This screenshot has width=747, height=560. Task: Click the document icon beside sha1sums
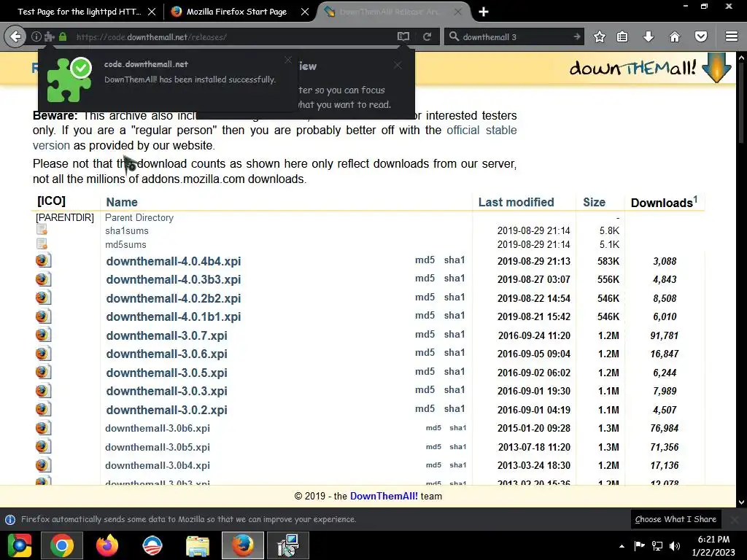42,230
